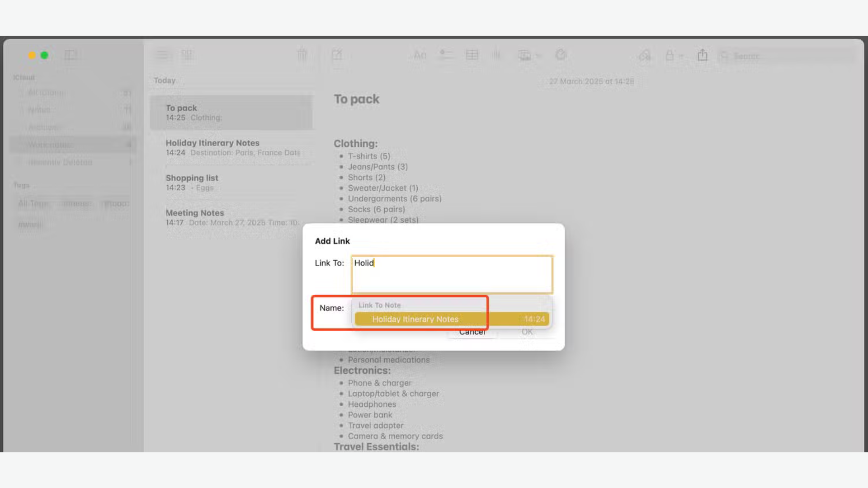Toggle the sidebar panel icon
The width and height of the screenshot is (868, 488).
click(71, 55)
